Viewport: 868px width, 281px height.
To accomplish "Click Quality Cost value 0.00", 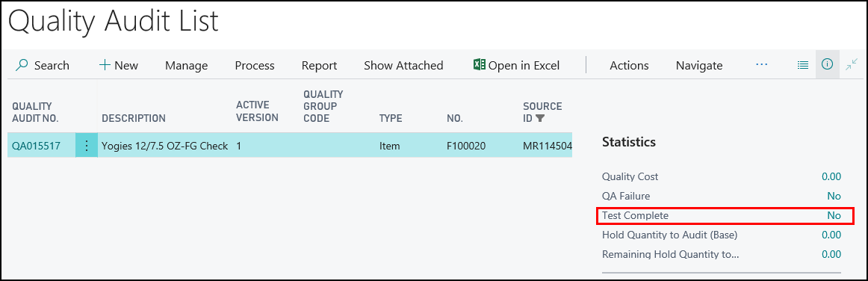I will (x=831, y=177).
